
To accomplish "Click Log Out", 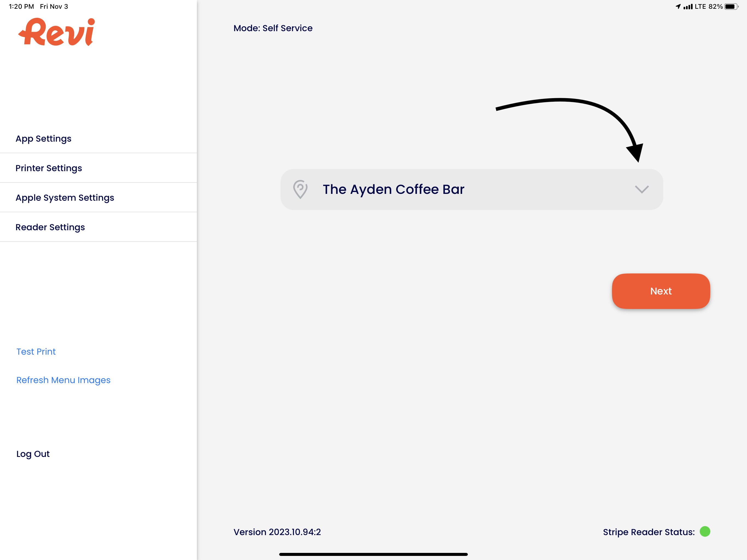I will 33,454.
